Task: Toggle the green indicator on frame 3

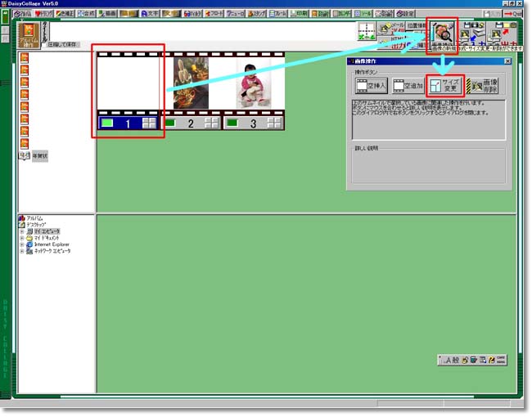Action: [232, 123]
